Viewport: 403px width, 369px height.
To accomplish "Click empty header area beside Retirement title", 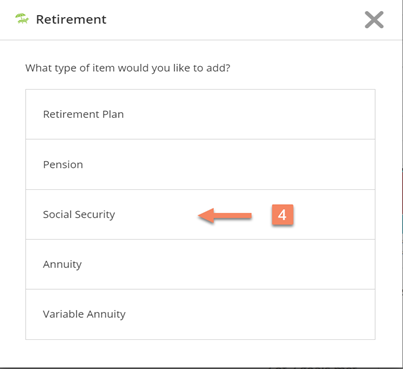I will 233,19.
